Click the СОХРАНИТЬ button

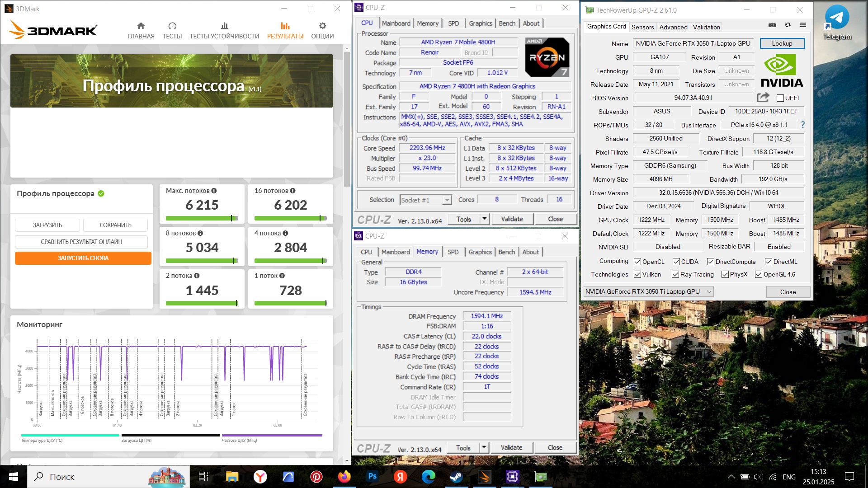pos(116,225)
